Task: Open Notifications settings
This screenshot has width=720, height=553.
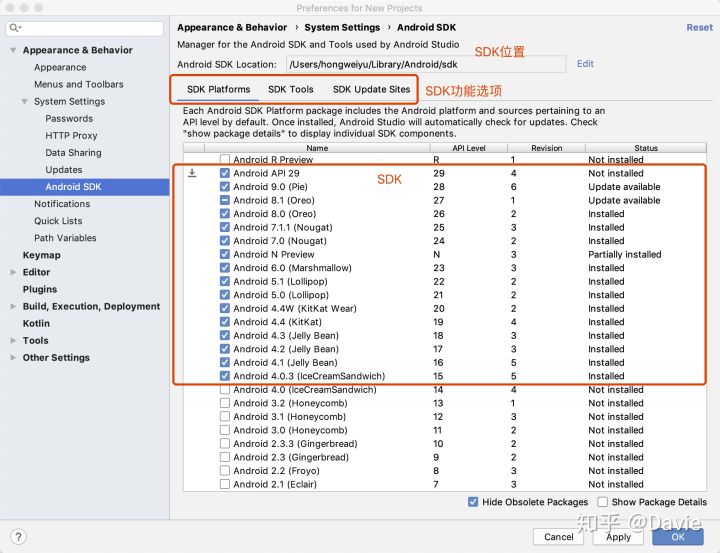Action: coord(62,203)
